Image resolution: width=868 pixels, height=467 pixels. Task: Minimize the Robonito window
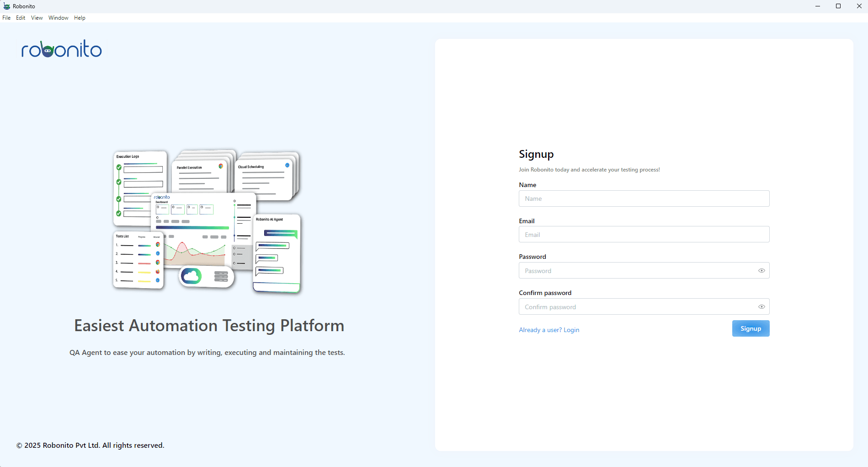tap(818, 6)
